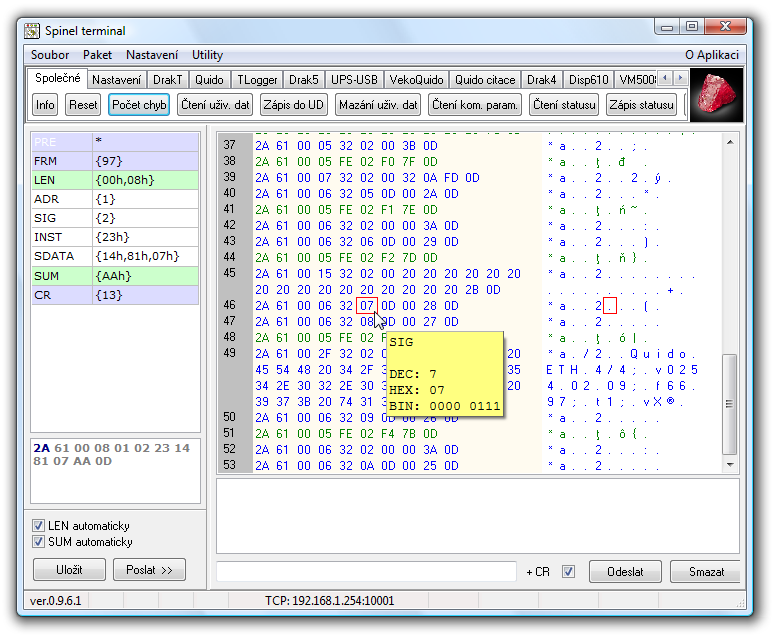The width and height of the screenshot is (776, 639).
Task: Select the SUM row value {AAh}
Action: click(x=146, y=276)
